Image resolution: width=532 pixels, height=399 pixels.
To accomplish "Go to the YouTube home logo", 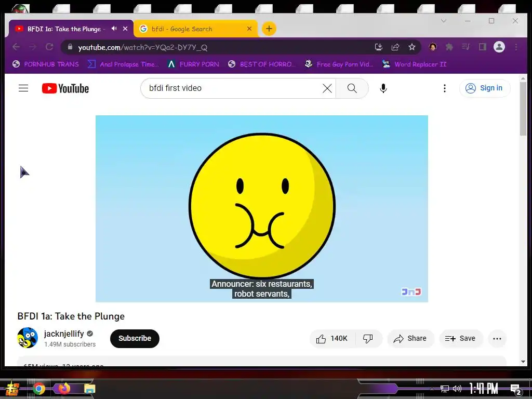I will point(65,88).
